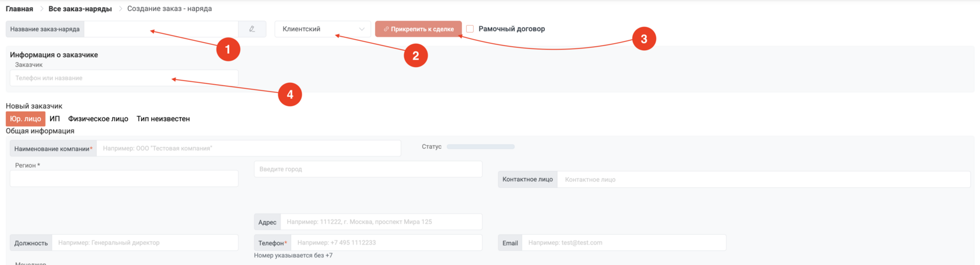Click the Email input field
This screenshot has height=265, width=980.
624,243
